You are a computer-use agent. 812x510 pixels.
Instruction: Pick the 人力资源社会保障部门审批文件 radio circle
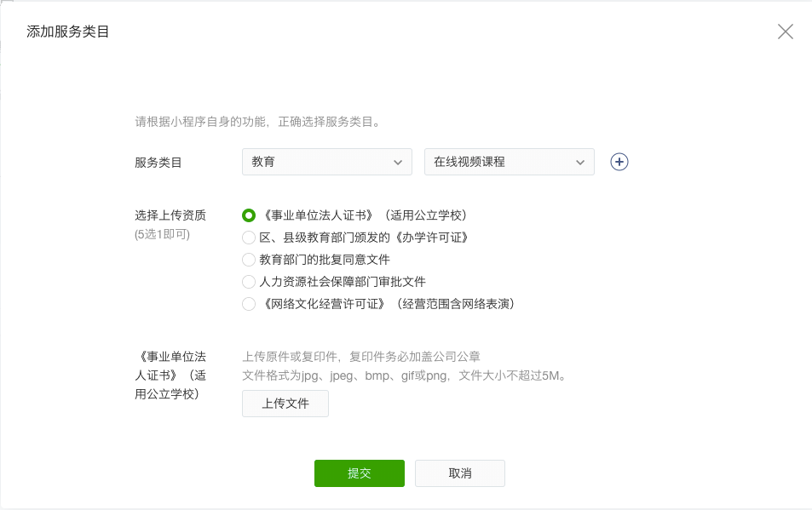pyautogui.click(x=249, y=281)
